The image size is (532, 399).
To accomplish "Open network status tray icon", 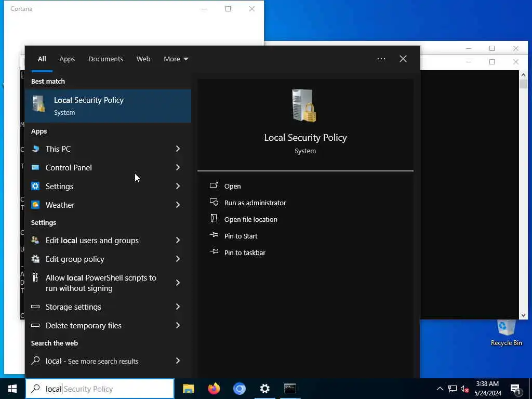I will (x=453, y=389).
